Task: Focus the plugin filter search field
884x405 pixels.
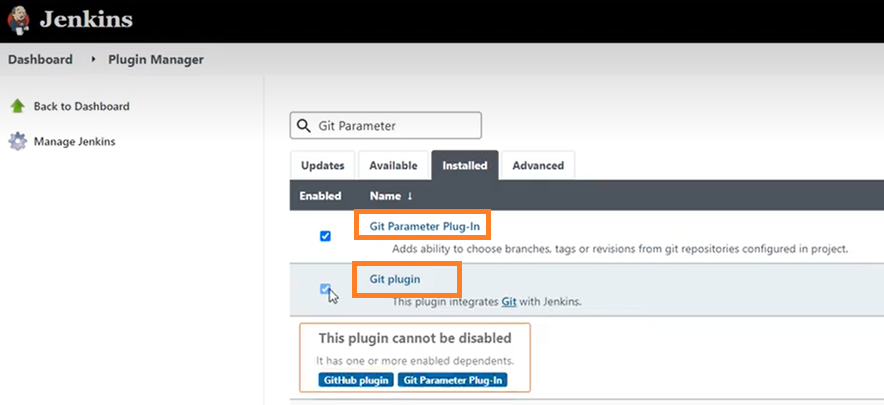Action: tap(386, 126)
